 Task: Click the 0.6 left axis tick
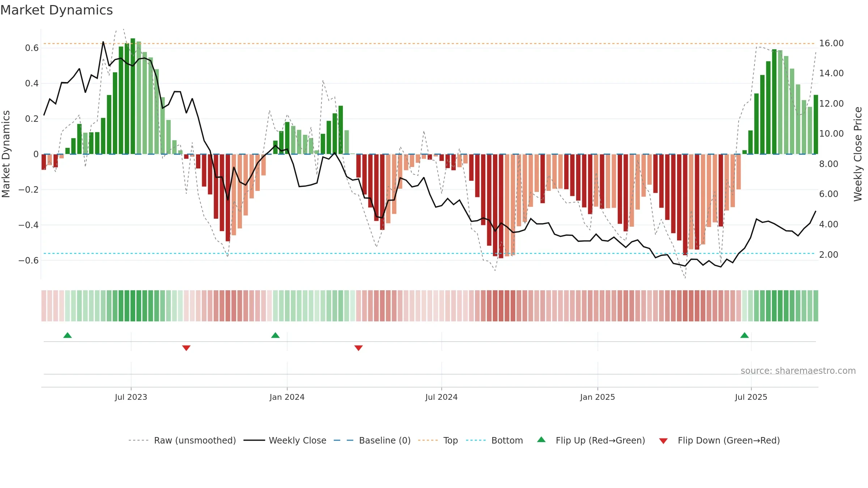(x=32, y=48)
